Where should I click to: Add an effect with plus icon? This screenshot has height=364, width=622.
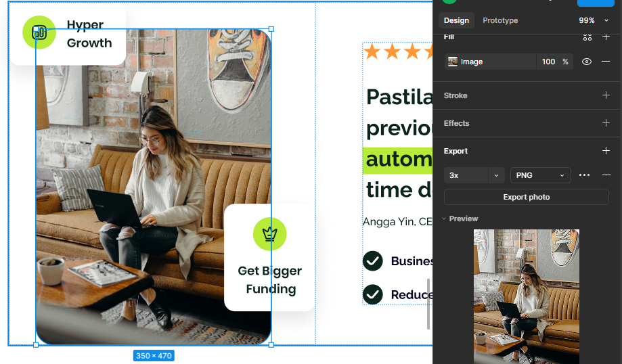pyautogui.click(x=606, y=123)
